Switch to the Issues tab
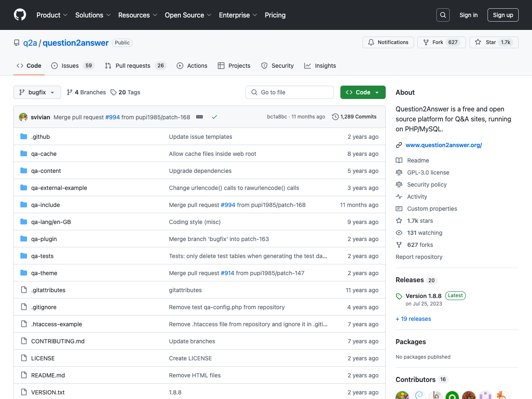 (x=73, y=66)
